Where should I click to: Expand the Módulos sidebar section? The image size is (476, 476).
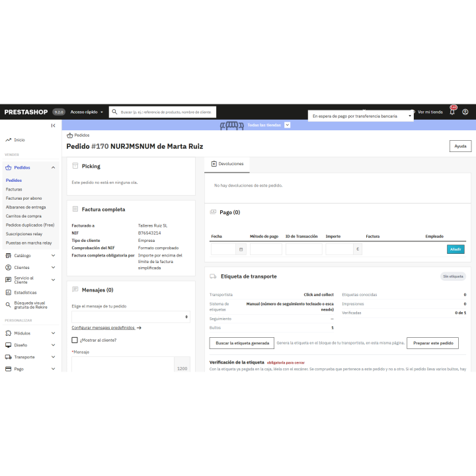click(53, 333)
